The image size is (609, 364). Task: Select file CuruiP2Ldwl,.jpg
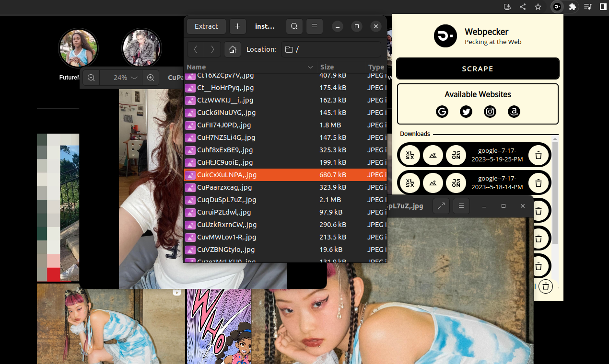pos(285,212)
